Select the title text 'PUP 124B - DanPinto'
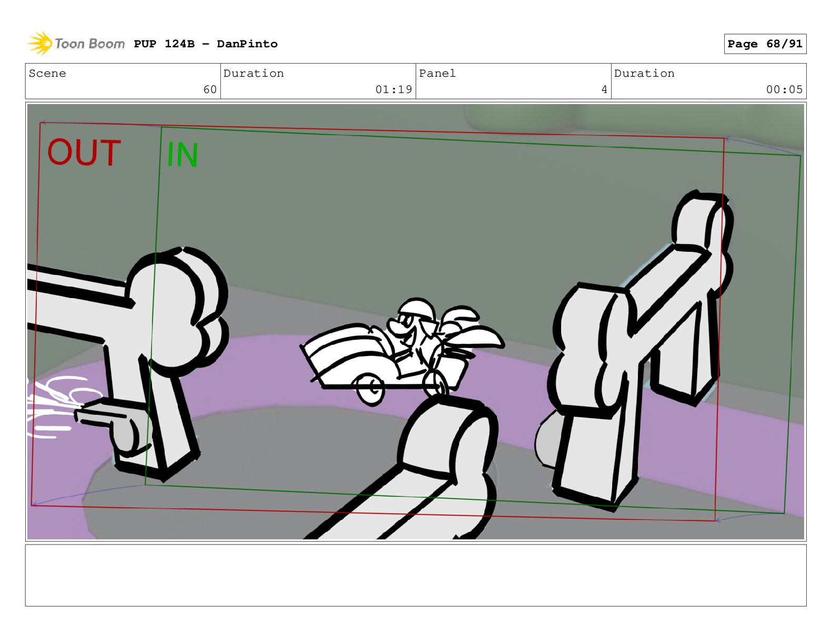The image size is (832, 644). point(206,44)
